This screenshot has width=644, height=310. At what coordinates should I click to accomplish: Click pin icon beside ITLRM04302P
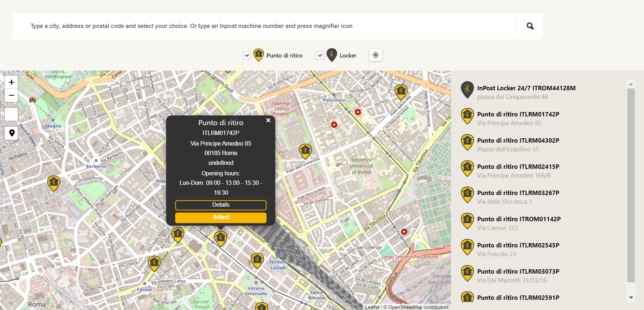click(x=467, y=142)
